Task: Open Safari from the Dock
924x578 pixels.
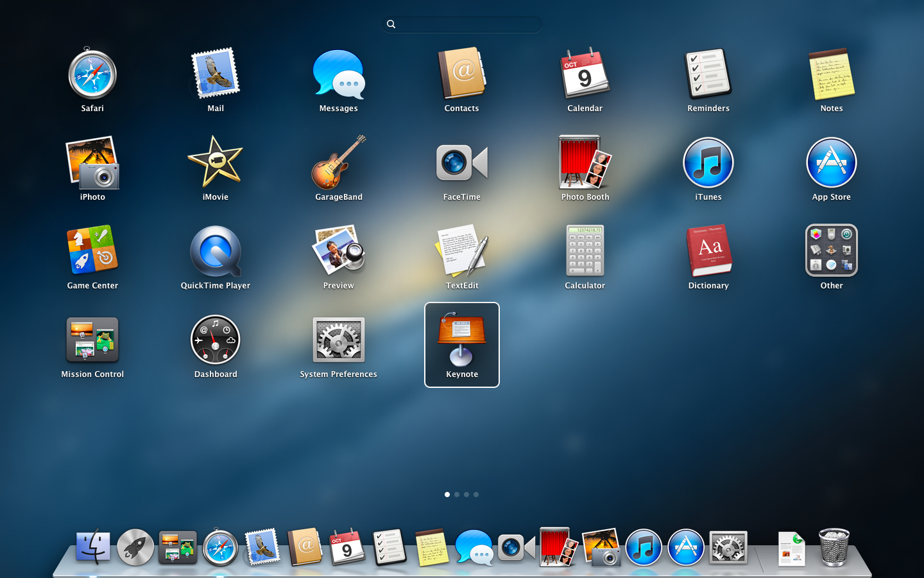Action: click(x=220, y=548)
